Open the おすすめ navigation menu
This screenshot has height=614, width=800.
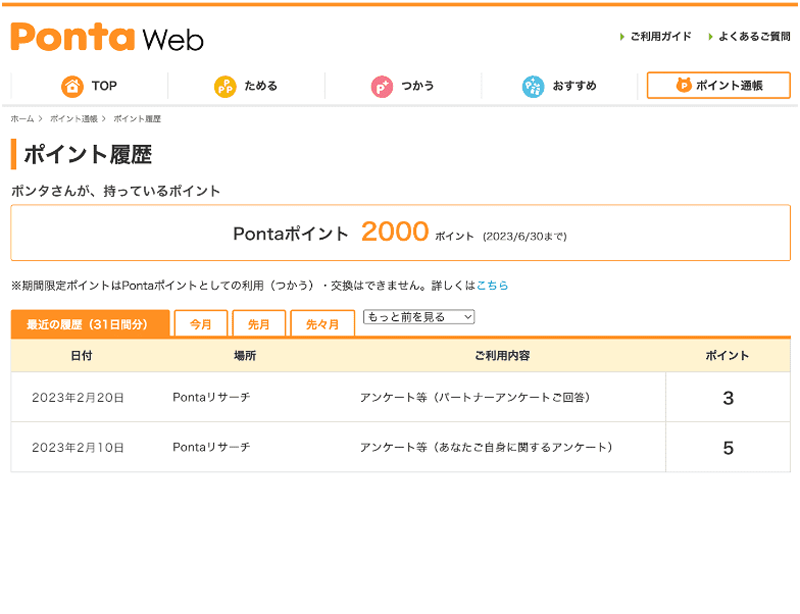pyautogui.click(x=560, y=86)
